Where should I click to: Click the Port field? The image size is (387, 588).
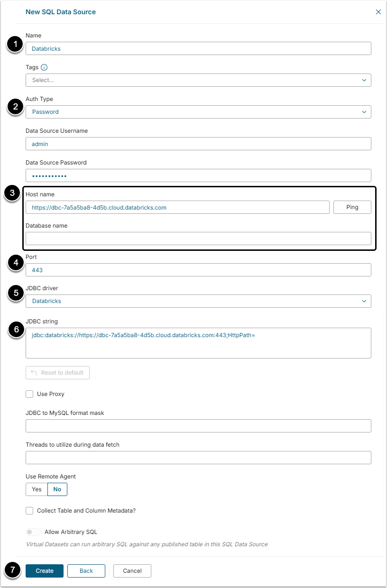pyautogui.click(x=198, y=270)
